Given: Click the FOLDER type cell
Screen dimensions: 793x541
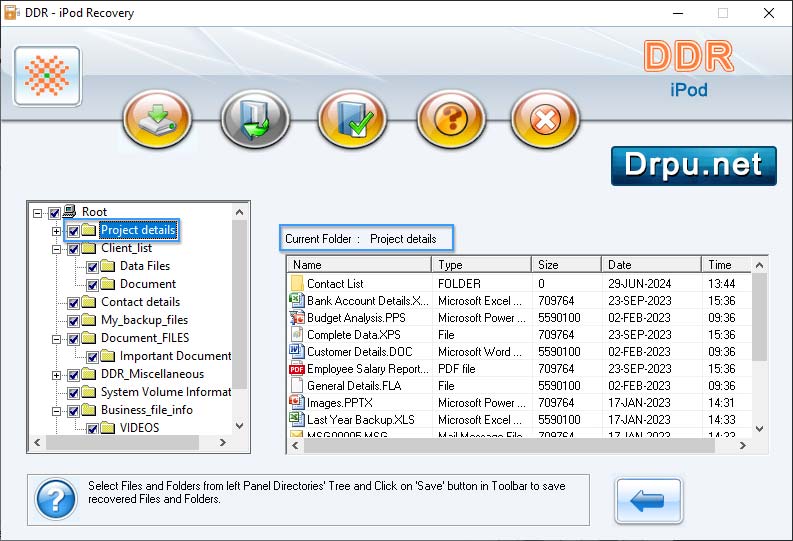Looking at the screenshot, I should click(x=459, y=284).
